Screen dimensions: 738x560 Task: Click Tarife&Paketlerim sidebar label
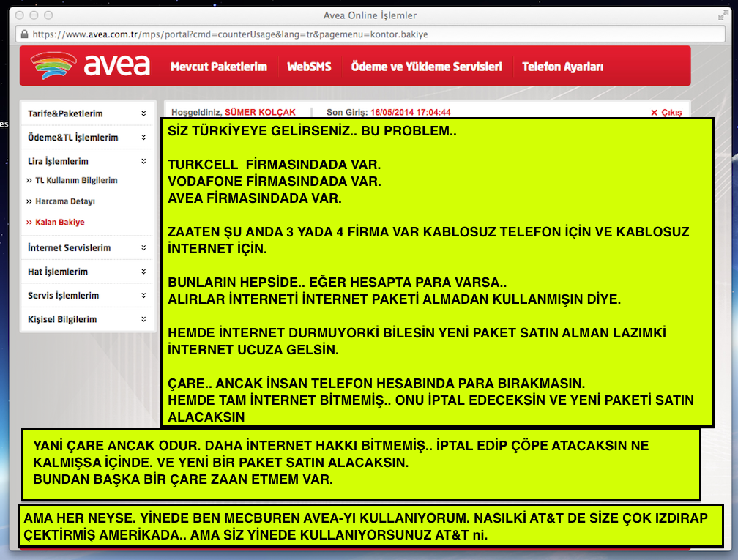[65, 113]
